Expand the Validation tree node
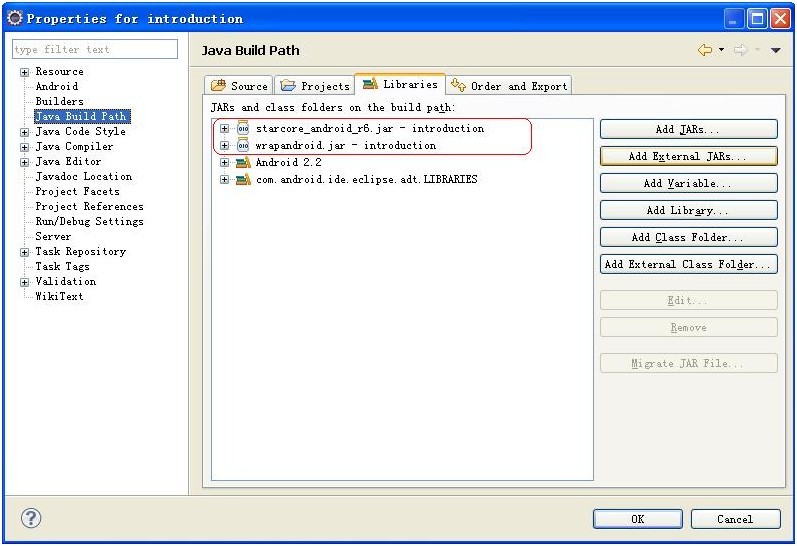The image size is (797, 546). tap(25, 282)
